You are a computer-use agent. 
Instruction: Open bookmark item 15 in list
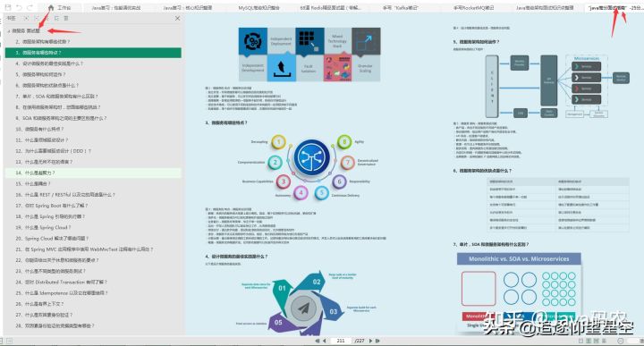tap(33, 184)
